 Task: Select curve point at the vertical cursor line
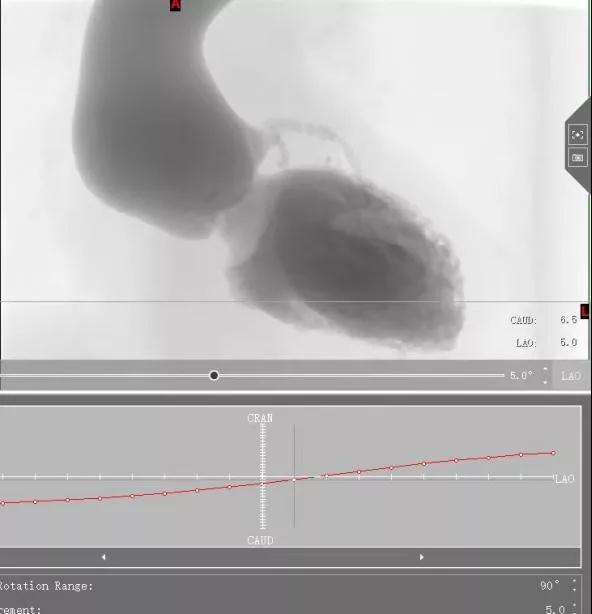coord(294,480)
